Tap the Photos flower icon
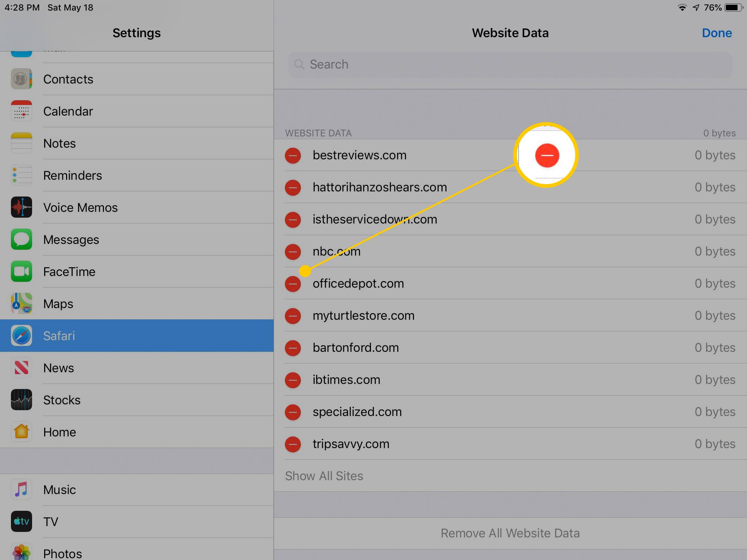The height and width of the screenshot is (560, 747). pyautogui.click(x=22, y=552)
